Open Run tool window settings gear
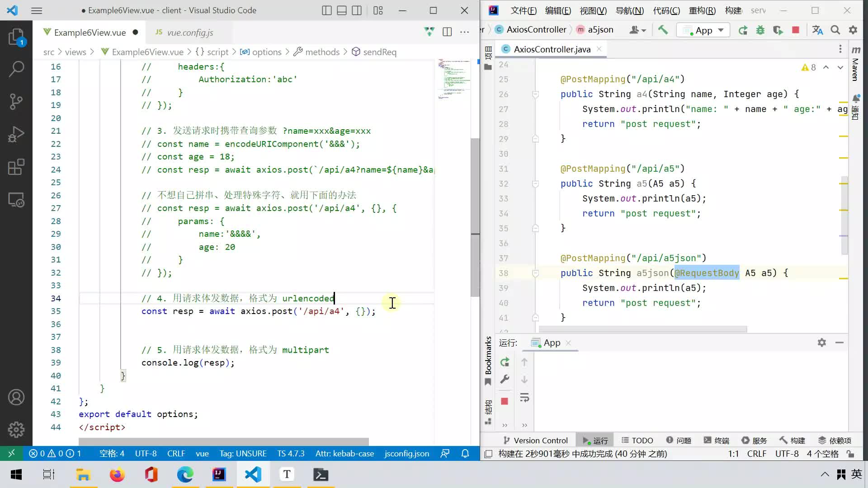This screenshot has width=868, height=488. (822, 343)
